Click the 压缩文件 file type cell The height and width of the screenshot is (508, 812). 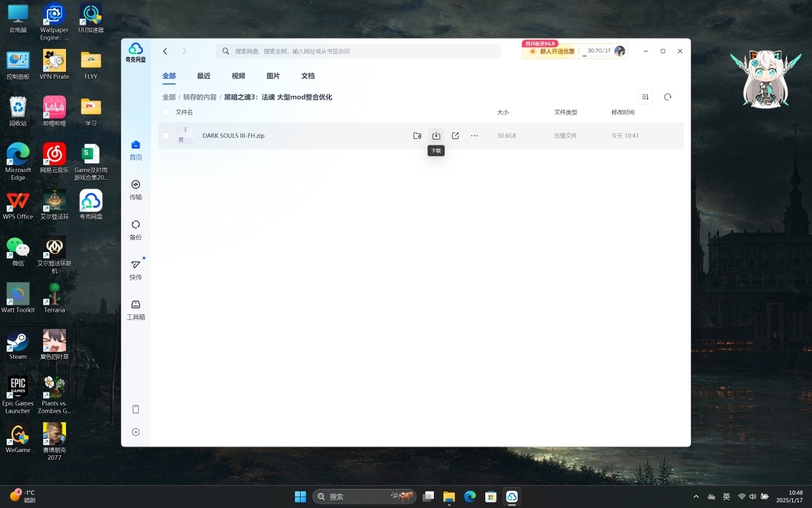[x=566, y=135]
